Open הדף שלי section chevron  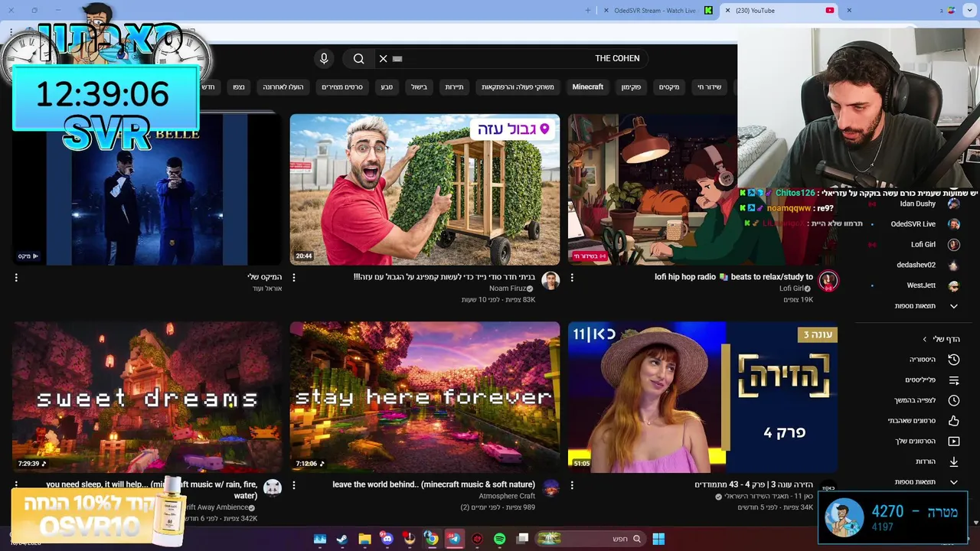coord(925,339)
